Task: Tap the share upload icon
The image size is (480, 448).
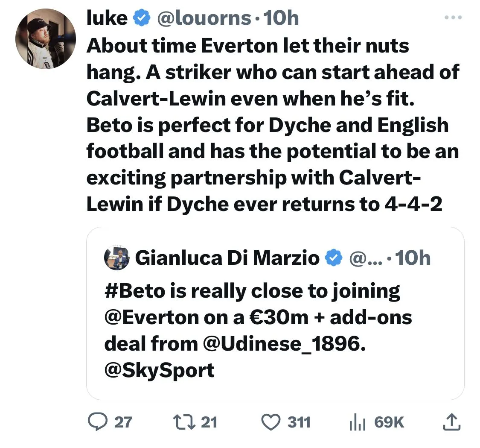Action: (450, 422)
